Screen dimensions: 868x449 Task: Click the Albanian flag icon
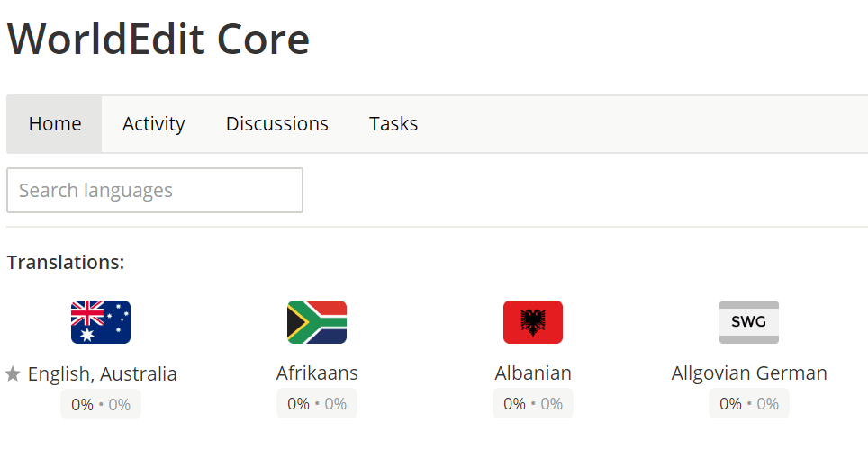click(x=533, y=322)
